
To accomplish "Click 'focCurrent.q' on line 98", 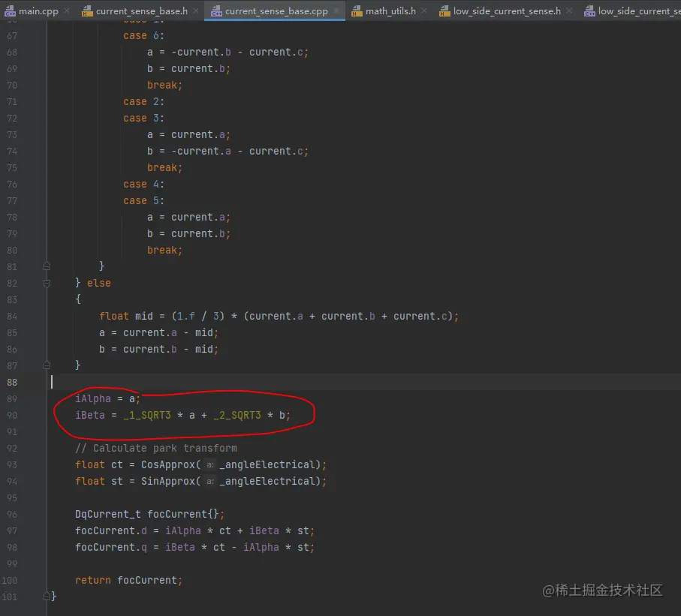I will coord(111,547).
